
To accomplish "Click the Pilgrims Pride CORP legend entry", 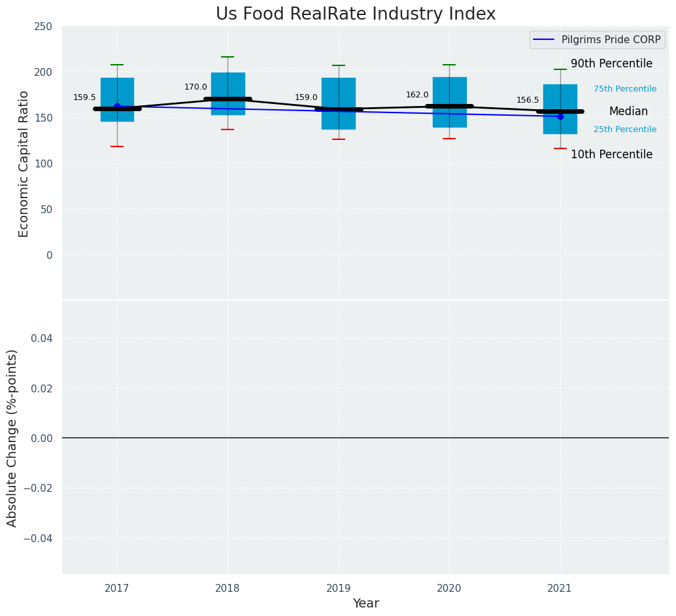I will point(597,40).
